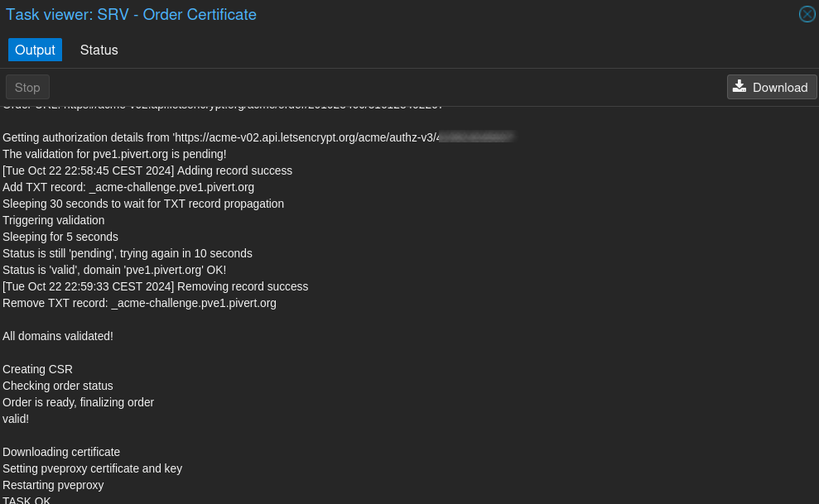This screenshot has height=504, width=819.
Task: Click the 'Order is ready, finalizing order' line
Action: pyautogui.click(x=79, y=402)
